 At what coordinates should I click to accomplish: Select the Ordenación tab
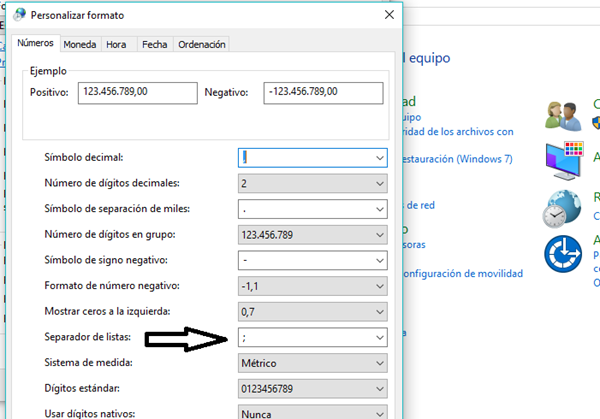click(202, 44)
